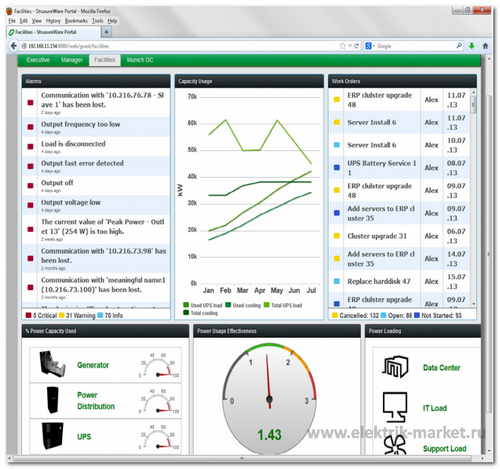
Task: Open the address bar history dropdown
Action: (x=350, y=46)
